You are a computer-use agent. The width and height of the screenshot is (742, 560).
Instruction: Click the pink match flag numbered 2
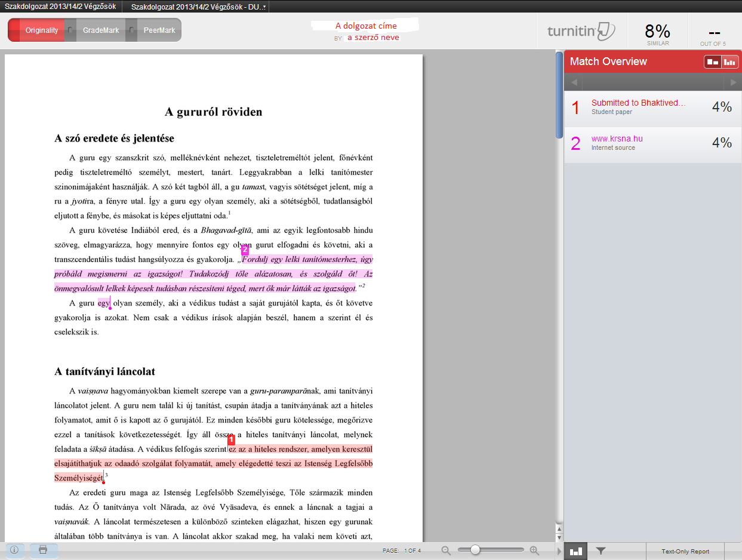[x=245, y=250]
